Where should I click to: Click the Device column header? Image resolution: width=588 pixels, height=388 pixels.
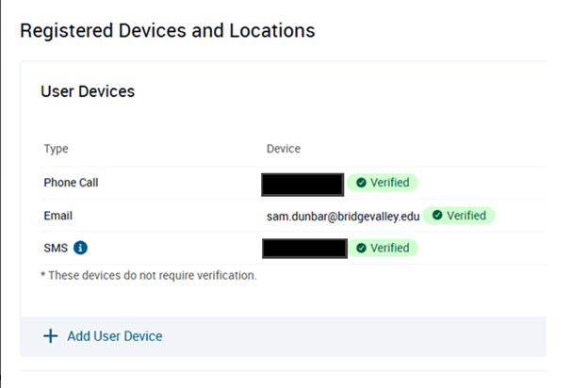[x=284, y=149]
